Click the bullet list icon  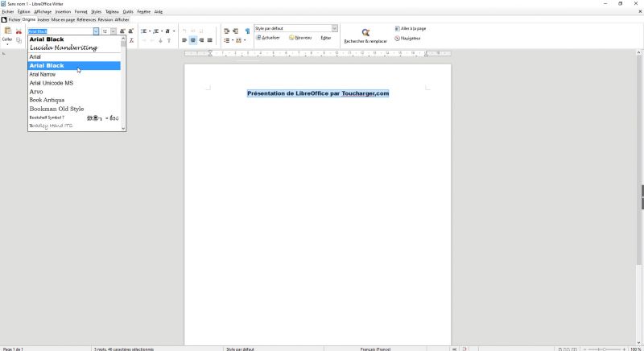point(144,31)
